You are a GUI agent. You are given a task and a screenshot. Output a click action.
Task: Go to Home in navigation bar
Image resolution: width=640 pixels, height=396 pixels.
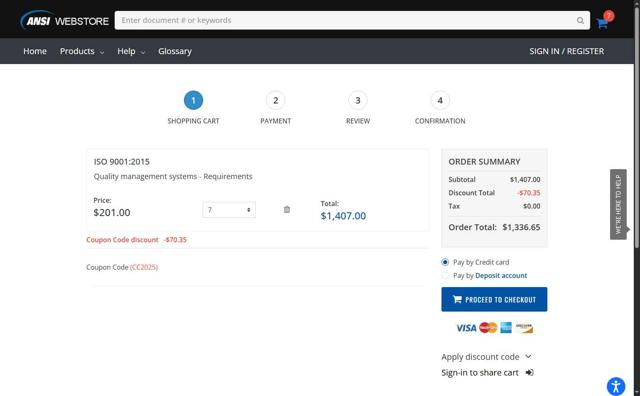tap(35, 51)
